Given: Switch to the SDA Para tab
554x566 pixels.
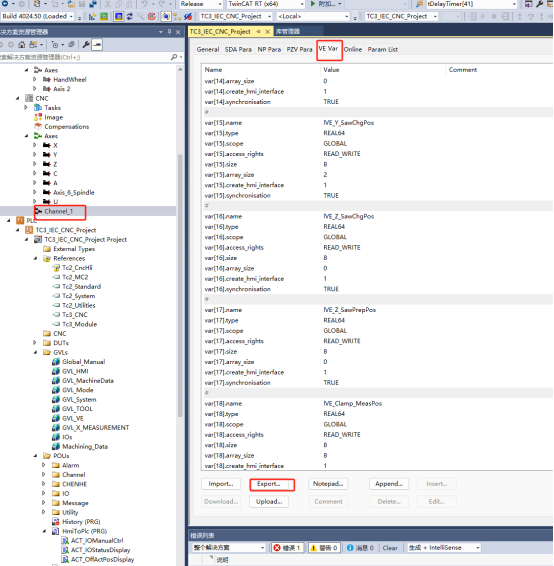Looking at the screenshot, I should 238,49.
